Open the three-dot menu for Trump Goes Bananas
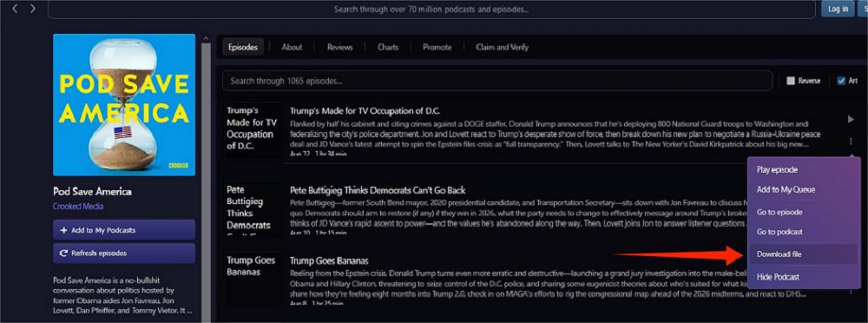 point(851,292)
